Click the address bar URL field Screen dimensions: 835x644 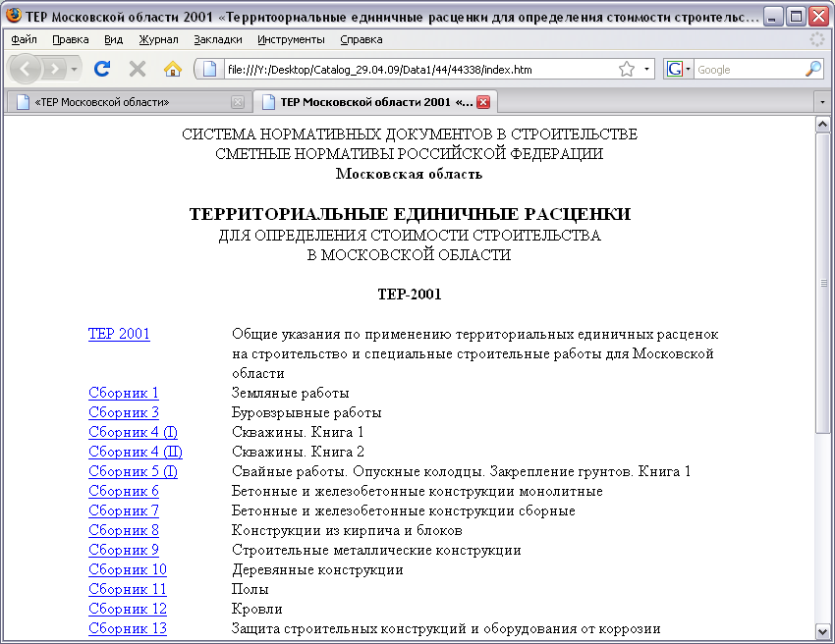pos(420,69)
